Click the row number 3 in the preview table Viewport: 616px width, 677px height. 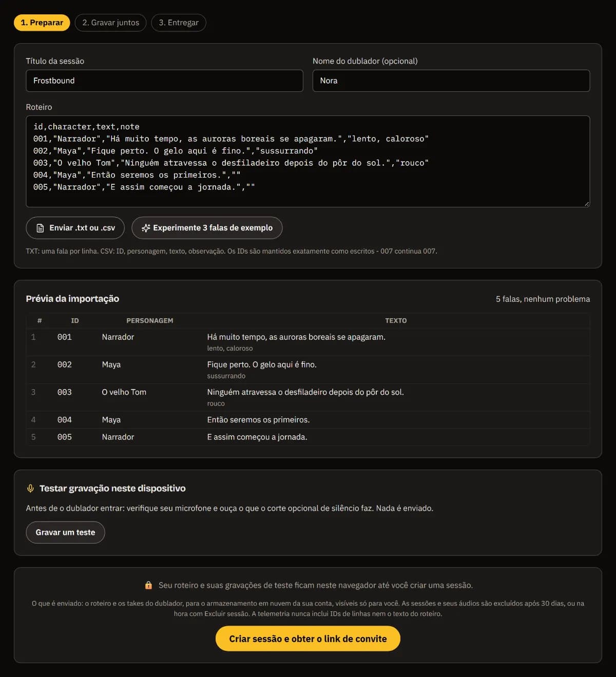coord(33,392)
